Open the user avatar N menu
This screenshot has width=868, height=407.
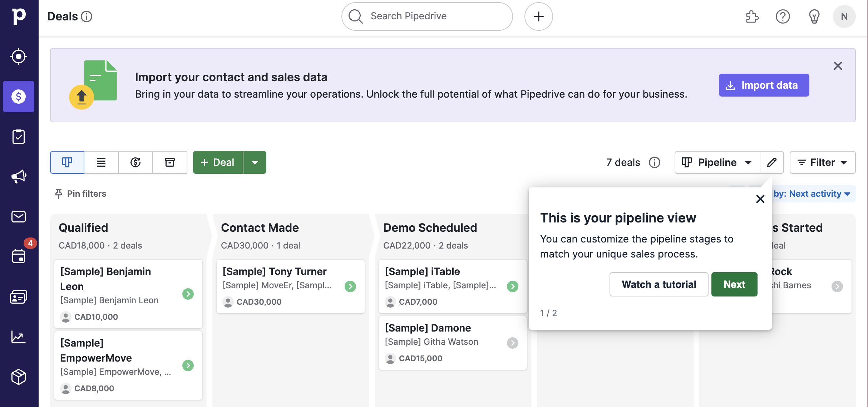click(x=844, y=16)
